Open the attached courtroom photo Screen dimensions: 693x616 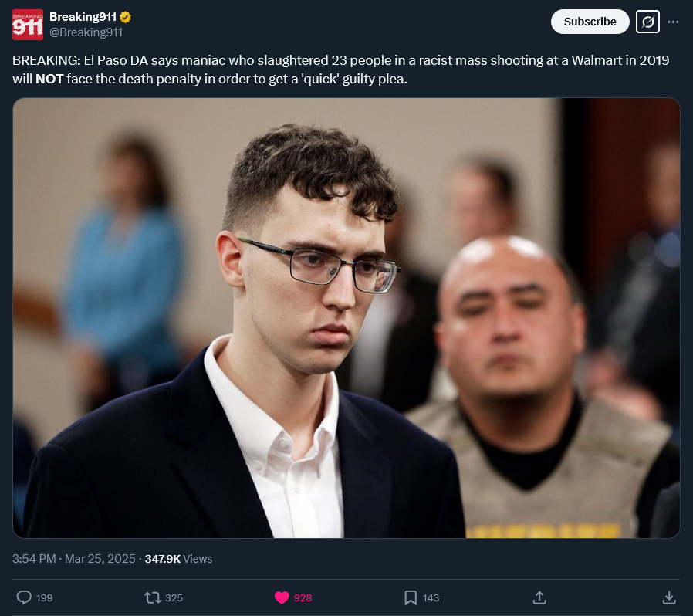(x=346, y=318)
